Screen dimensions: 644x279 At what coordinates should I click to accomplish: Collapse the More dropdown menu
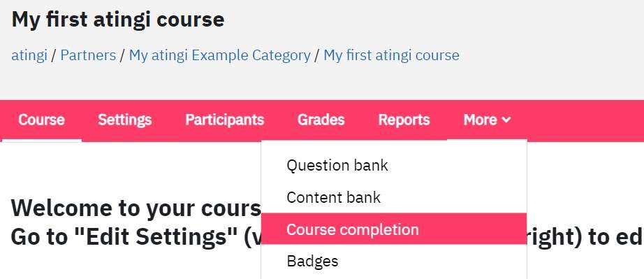tap(487, 120)
